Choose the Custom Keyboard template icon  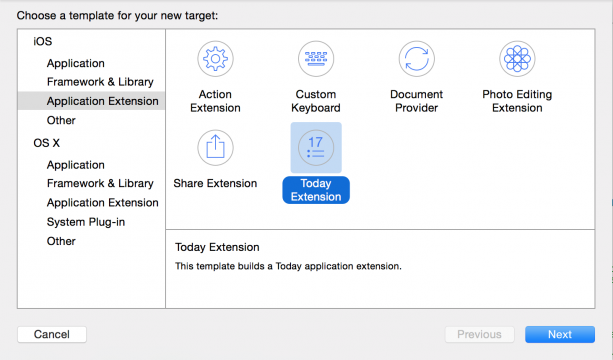316,59
